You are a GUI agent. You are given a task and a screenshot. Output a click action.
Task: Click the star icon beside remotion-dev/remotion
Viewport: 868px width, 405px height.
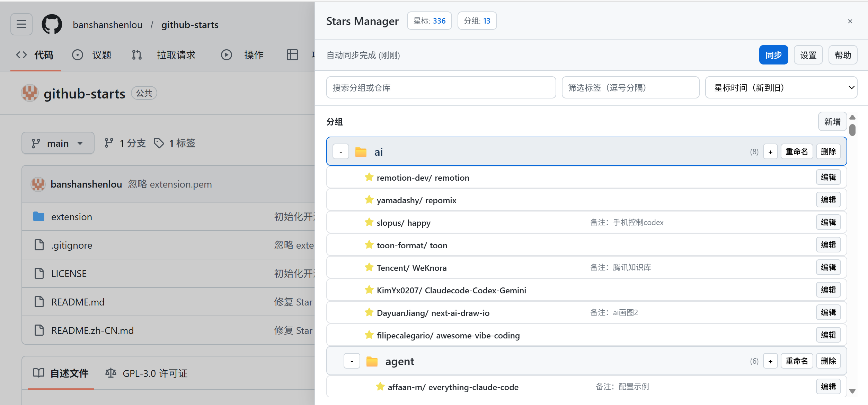(x=369, y=177)
